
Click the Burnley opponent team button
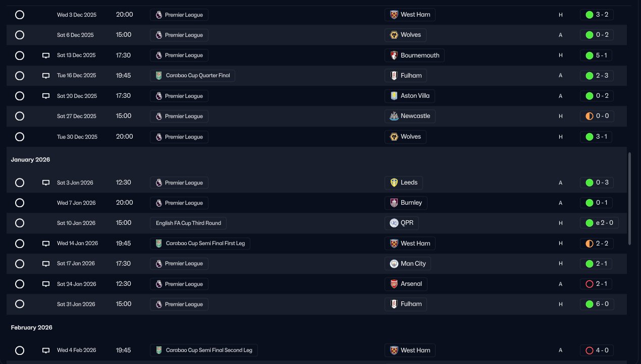click(406, 203)
